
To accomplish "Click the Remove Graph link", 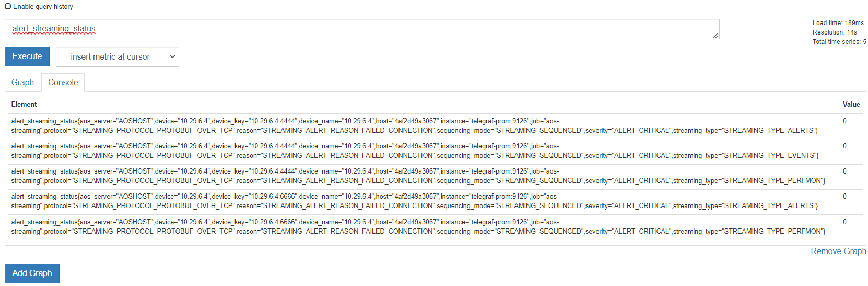I will [838, 251].
